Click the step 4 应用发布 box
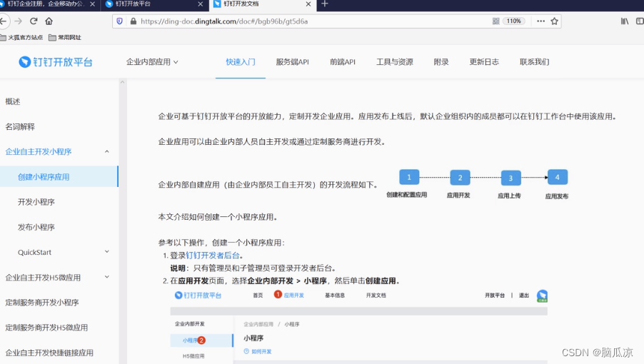The height and width of the screenshot is (364, 644). pyautogui.click(x=558, y=177)
